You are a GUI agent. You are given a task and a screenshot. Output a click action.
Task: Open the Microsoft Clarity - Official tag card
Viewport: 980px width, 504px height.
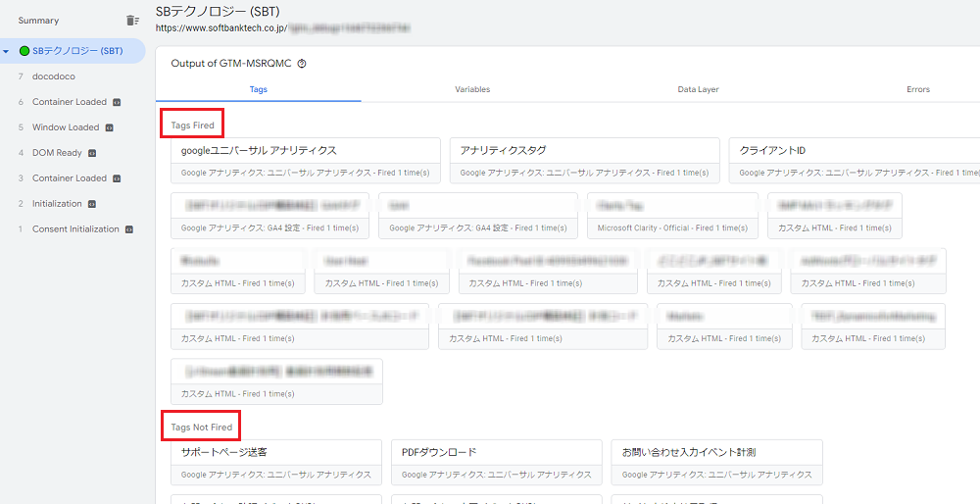point(672,216)
